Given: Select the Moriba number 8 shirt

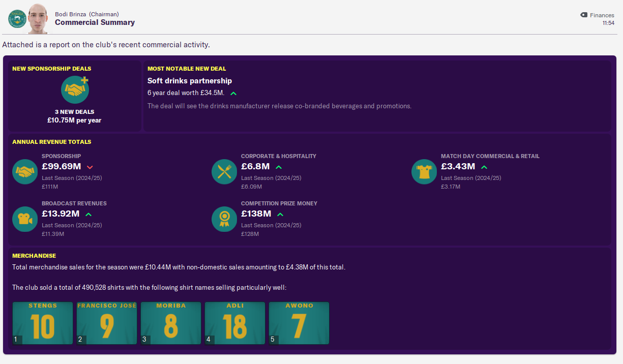Looking at the screenshot, I should [x=171, y=323].
